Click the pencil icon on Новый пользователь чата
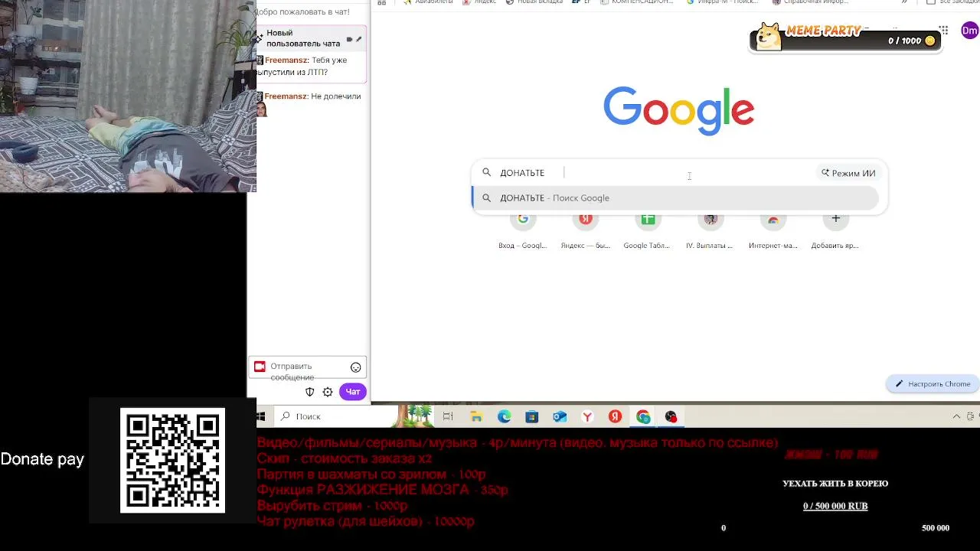The height and width of the screenshot is (551, 980). [x=358, y=39]
